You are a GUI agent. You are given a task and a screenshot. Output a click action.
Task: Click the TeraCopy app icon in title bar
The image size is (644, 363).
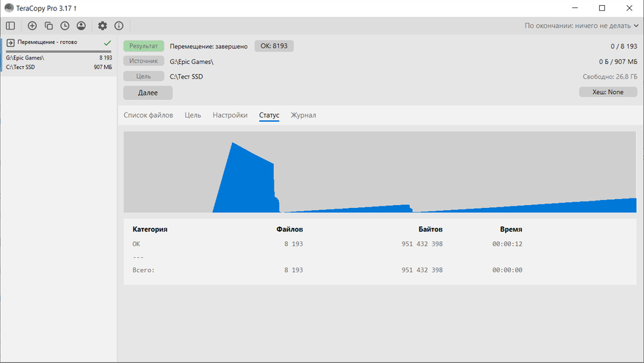coord(9,8)
